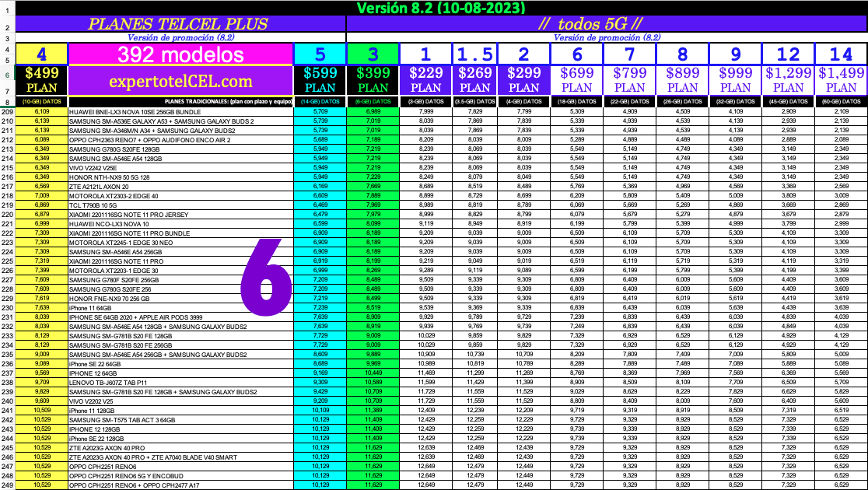Click the '$1,499 PLAN' header cell
868x490 pixels.
[x=842, y=81]
